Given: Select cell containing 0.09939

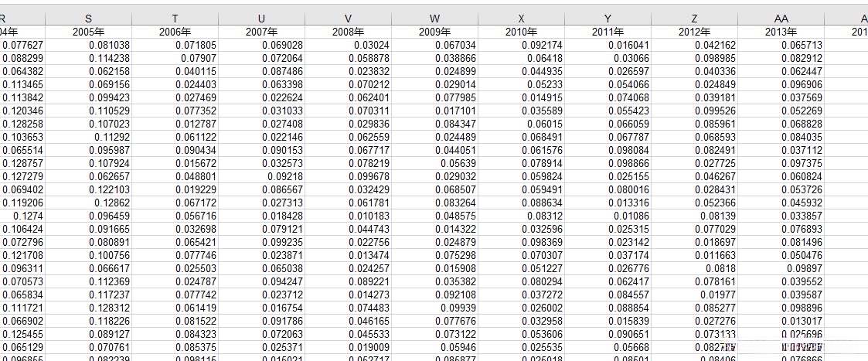Looking at the screenshot, I should tap(434, 308).
